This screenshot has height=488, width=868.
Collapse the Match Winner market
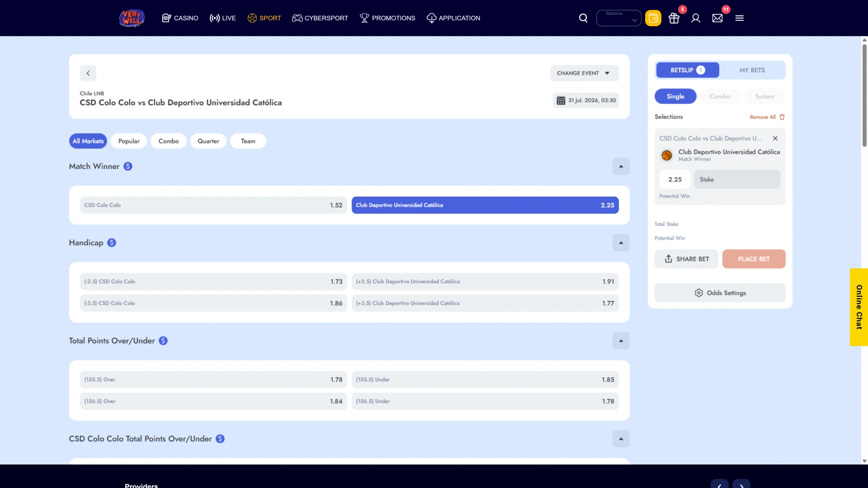point(621,166)
